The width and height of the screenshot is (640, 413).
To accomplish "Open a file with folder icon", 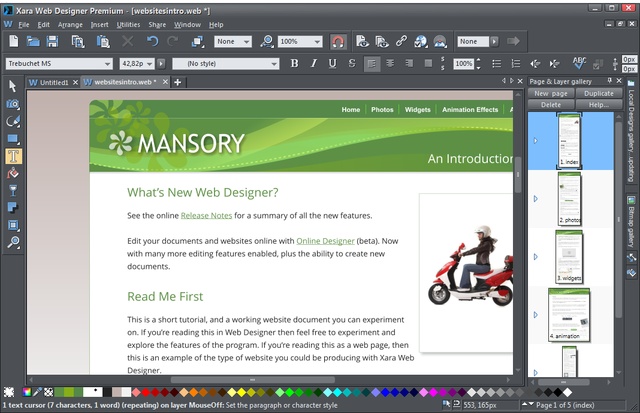I will pos(33,41).
